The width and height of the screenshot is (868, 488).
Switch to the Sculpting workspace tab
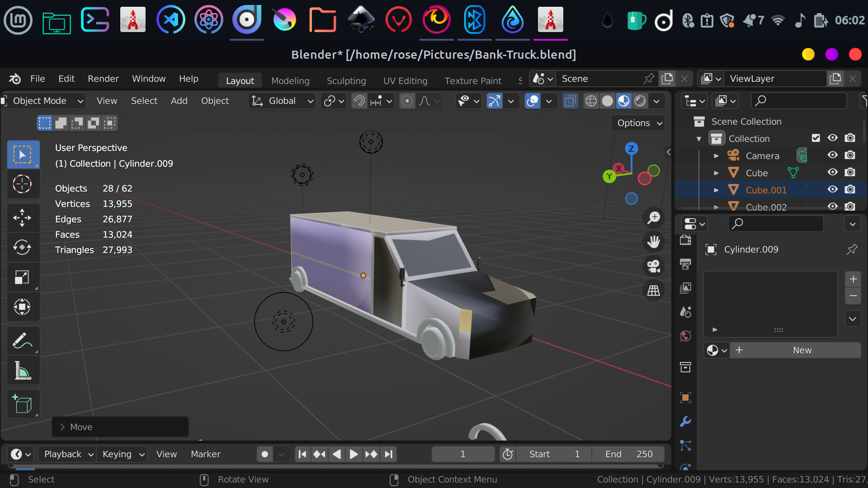point(346,80)
